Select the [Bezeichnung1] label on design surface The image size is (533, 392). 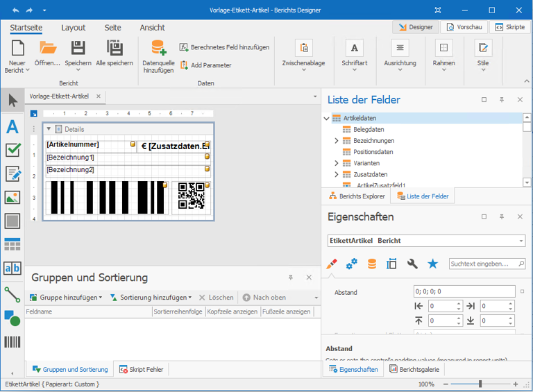click(128, 157)
